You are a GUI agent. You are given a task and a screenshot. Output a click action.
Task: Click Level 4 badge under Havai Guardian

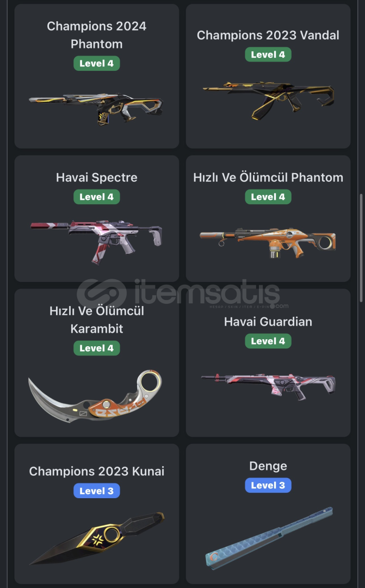[268, 341]
